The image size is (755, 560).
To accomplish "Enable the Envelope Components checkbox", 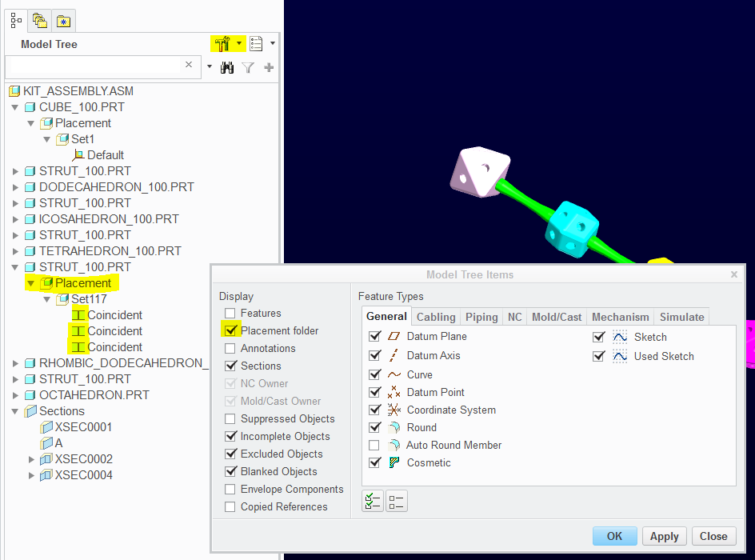I will tap(230, 490).
